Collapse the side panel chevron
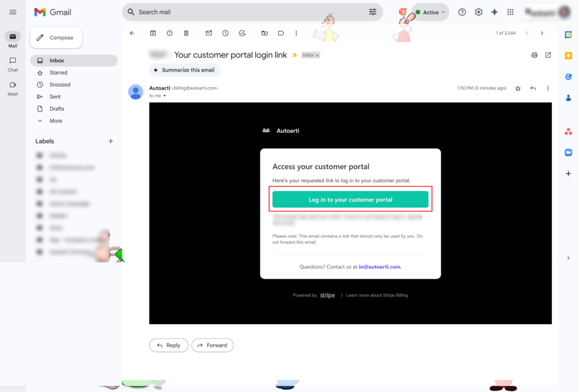579x392 pixels. click(568, 258)
